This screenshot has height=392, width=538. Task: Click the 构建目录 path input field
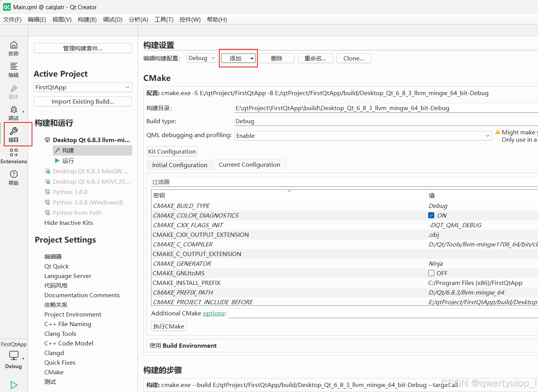[386, 108]
